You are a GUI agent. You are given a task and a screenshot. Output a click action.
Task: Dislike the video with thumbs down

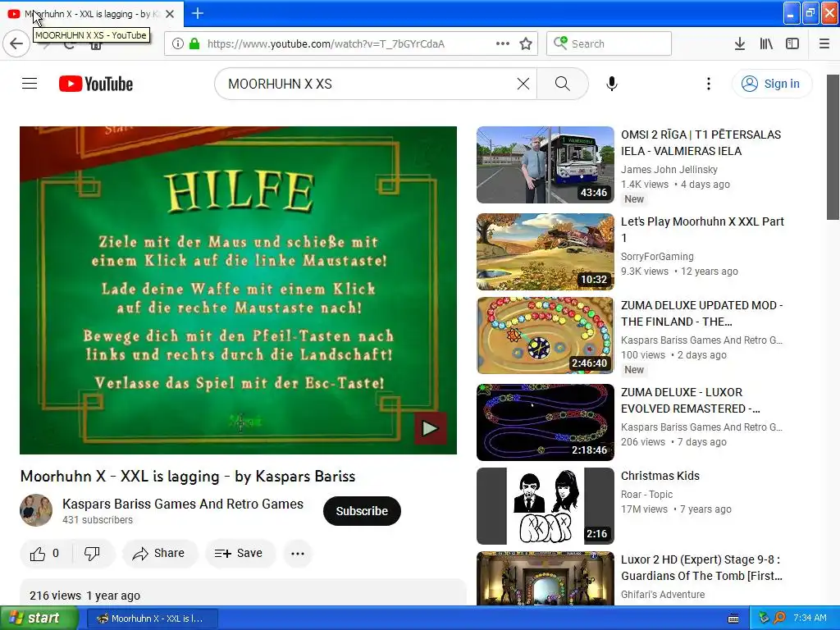pos(92,554)
